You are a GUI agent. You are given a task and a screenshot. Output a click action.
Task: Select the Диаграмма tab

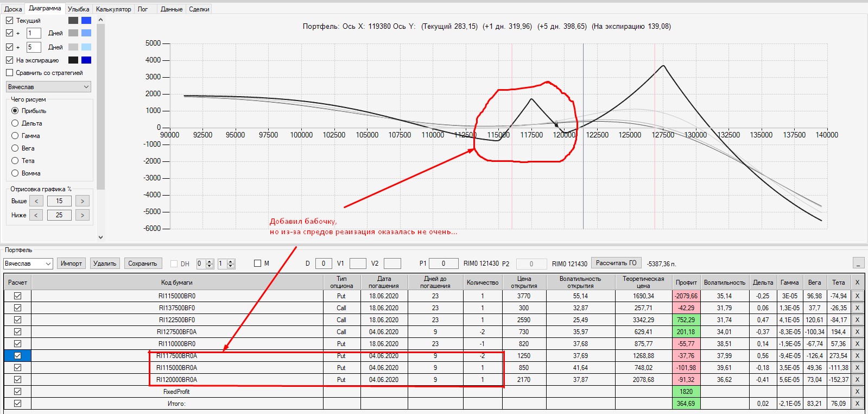coord(45,8)
